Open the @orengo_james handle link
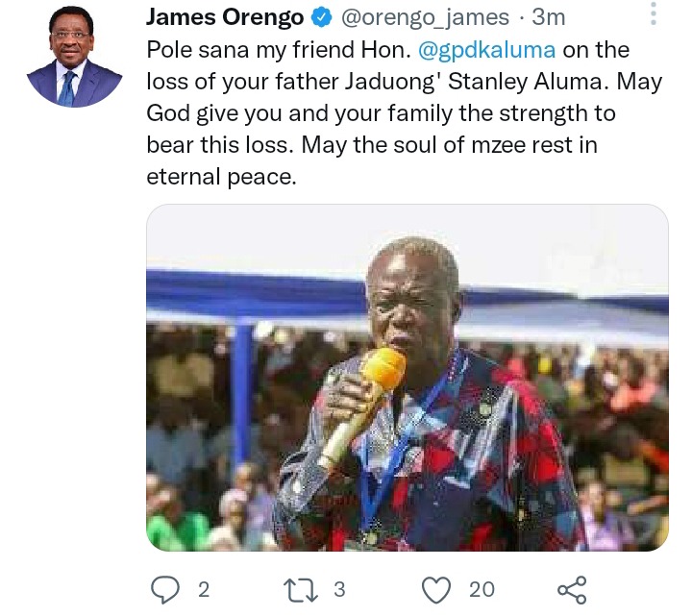This screenshot has width=692, height=616. (425, 17)
